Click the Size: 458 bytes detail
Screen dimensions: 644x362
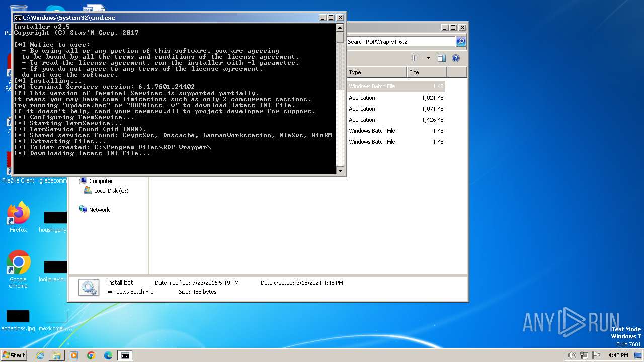198,292
